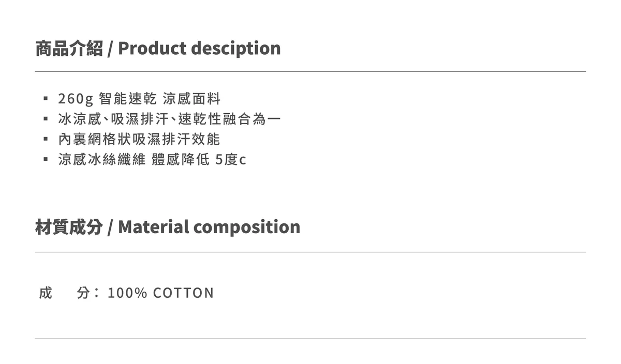Image resolution: width=621 pixels, height=364 pixels.
Task: Click the "體感降低" text
Action: coord(181,160)
